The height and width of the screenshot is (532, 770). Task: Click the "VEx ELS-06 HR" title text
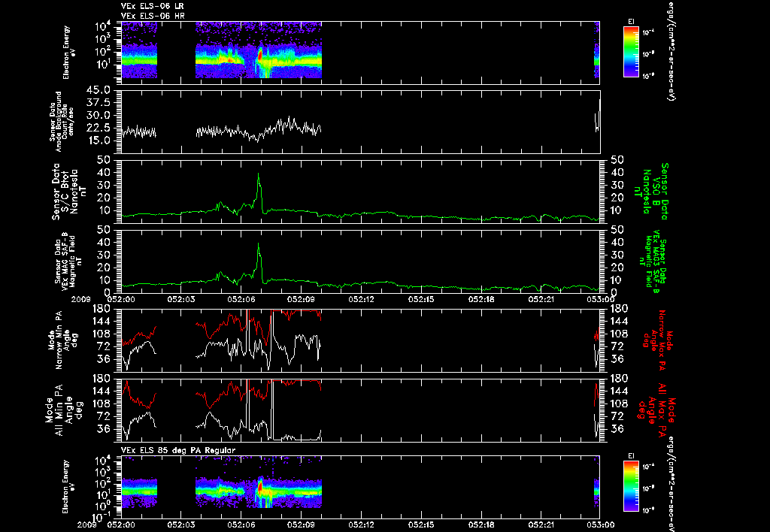(153, 17)
